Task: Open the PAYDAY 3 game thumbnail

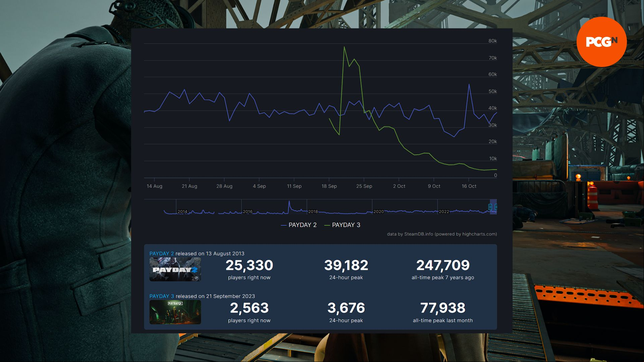Action: 175,312
